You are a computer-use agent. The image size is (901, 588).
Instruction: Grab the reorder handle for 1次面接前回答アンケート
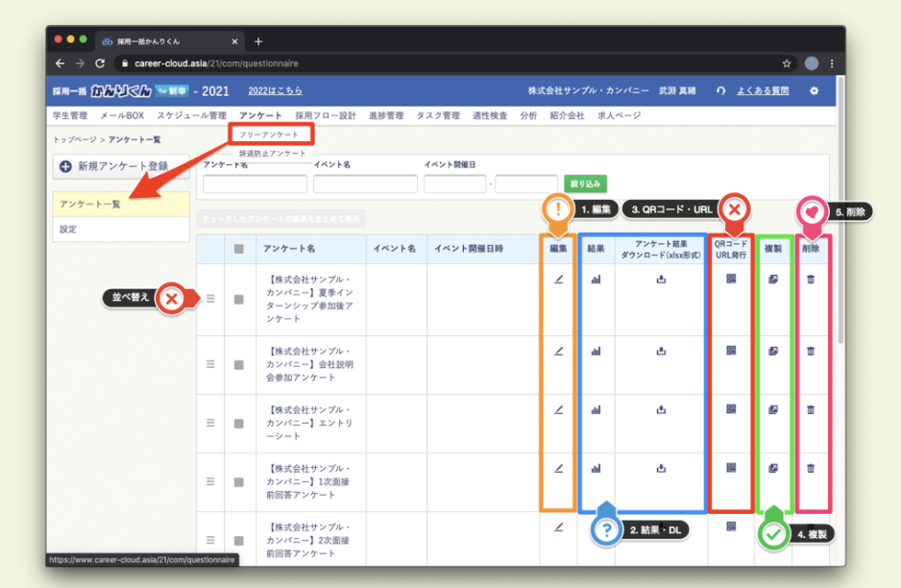[210, 482]
